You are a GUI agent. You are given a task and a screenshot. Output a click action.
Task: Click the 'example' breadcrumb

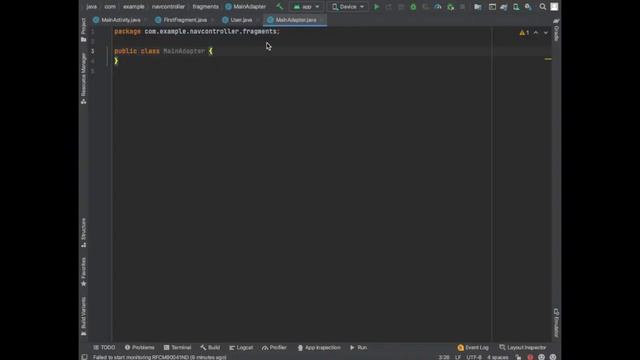coord(133,7)
